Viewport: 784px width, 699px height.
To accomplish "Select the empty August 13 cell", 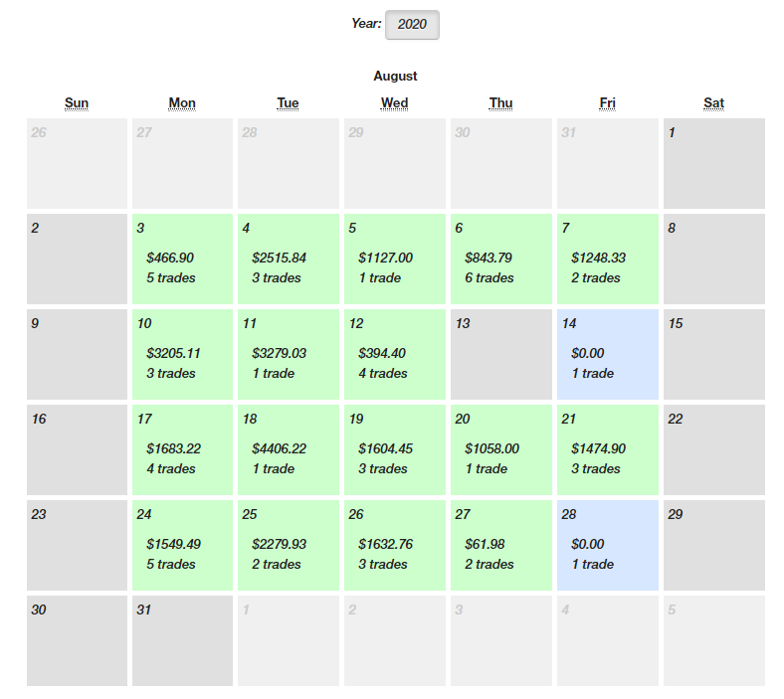I will coord(500,354).
